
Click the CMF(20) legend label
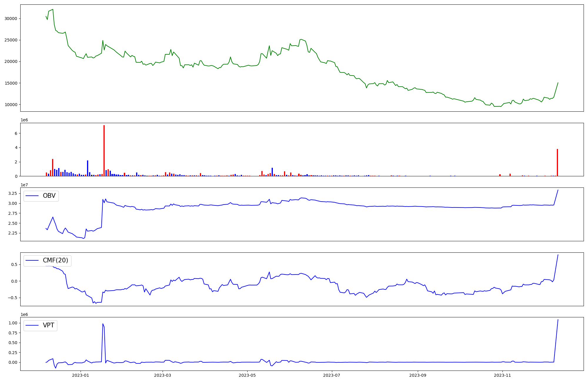point(55,261)
